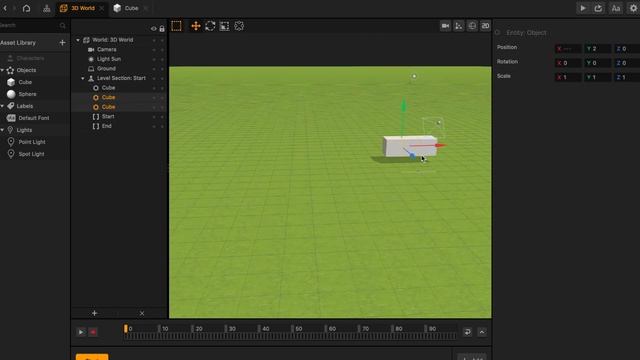The height and width of the screenshot is (360, 640).
Task: Collapse the Objects group in Asset Library
Action: [2, 70]
